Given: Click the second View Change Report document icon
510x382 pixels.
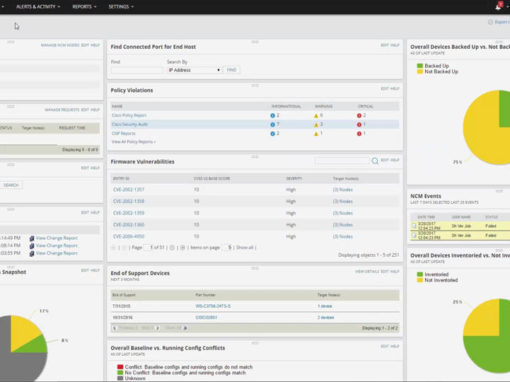Looking at the screenshot, I should pyautogui.click(x=32, y=246).
